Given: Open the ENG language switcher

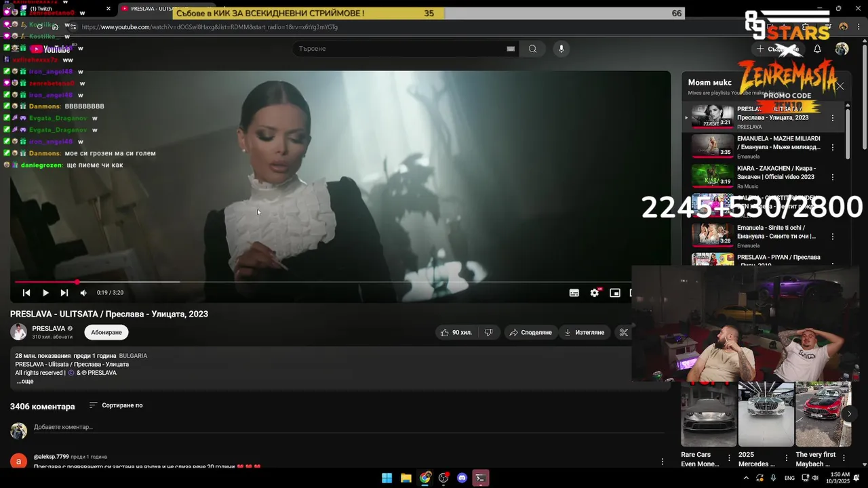Looking at the screenshot, I should [789, 478].
